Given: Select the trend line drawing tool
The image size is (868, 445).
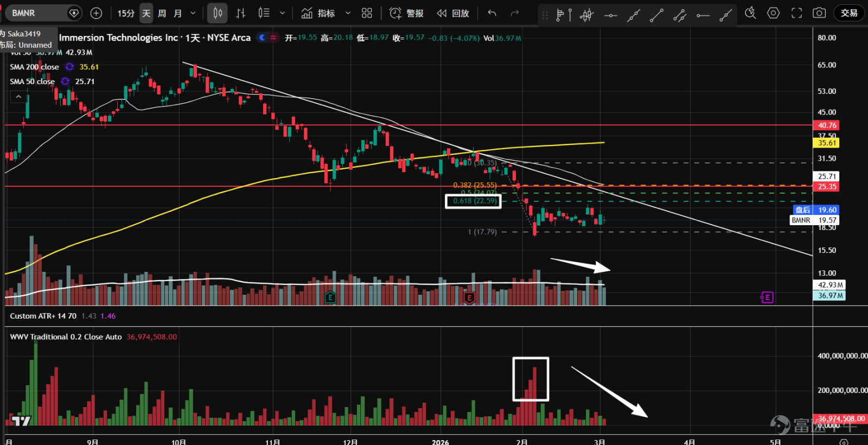Looking at the screenshot, I should (656, 15).
